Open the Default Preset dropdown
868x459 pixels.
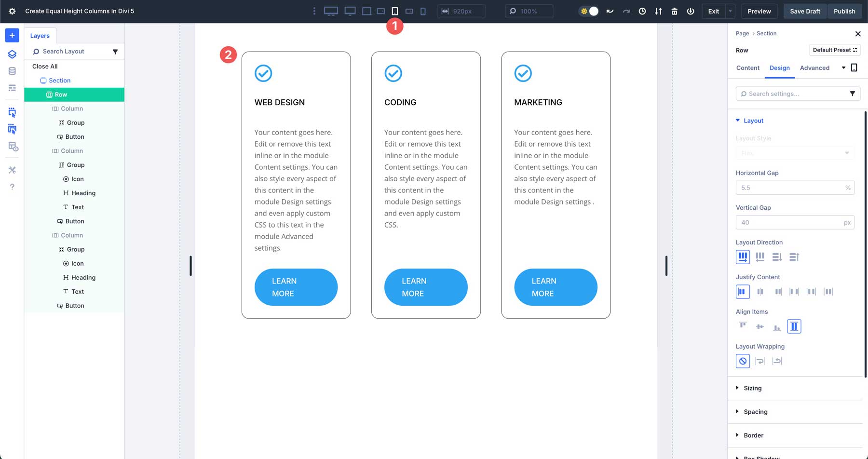point(835,50)
